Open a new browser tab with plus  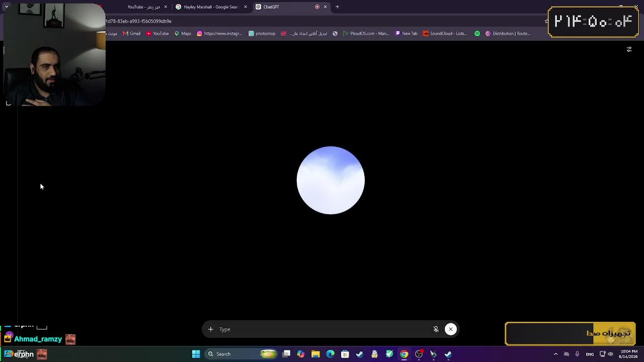(337, 7)
